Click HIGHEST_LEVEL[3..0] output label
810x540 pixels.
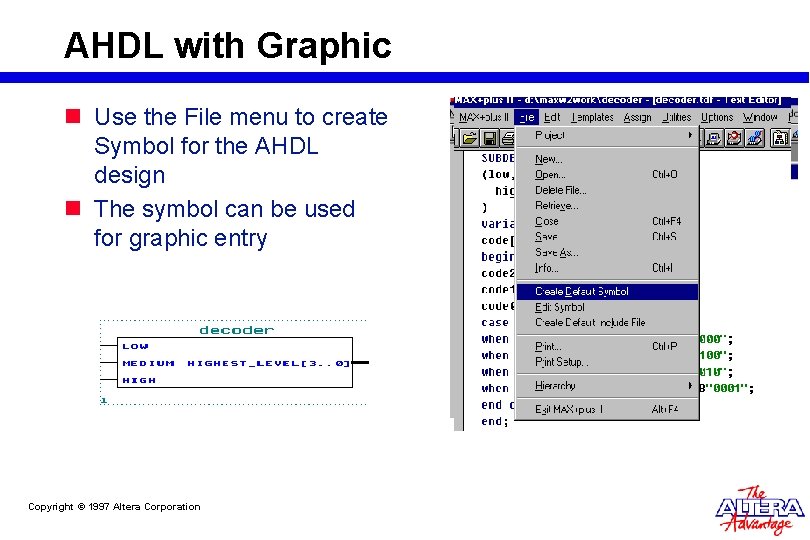tap(269, 363)
